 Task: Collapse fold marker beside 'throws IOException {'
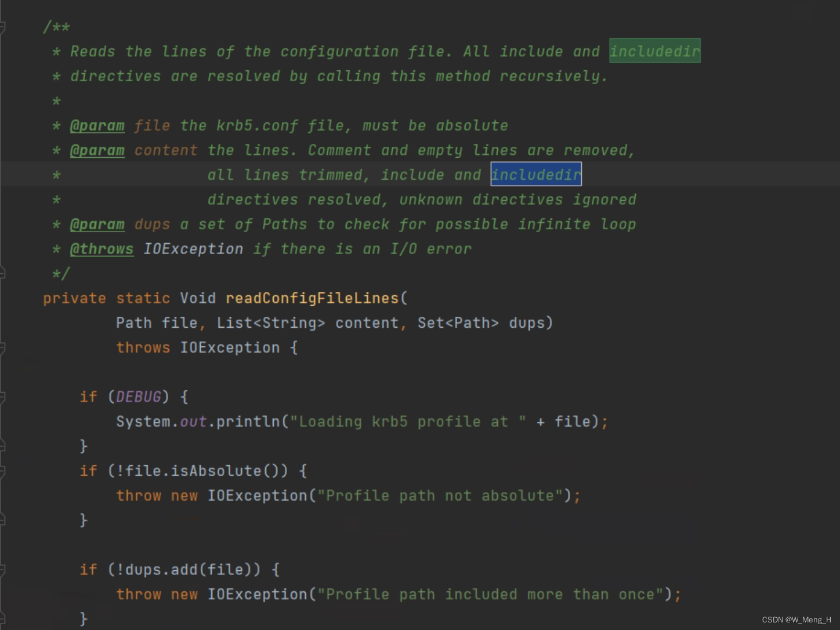pyautogui.click(x=2, y=348)
